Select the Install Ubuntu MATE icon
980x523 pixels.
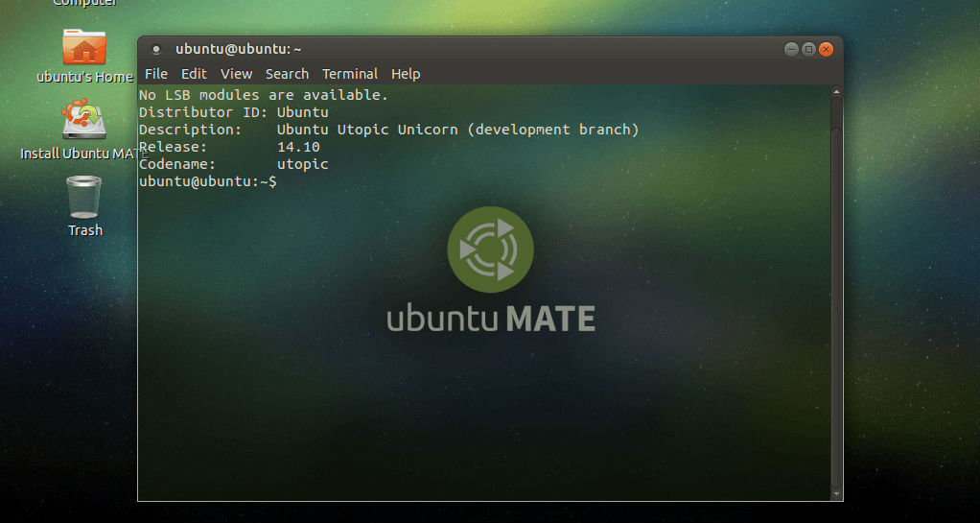click(x=84, y=119)
